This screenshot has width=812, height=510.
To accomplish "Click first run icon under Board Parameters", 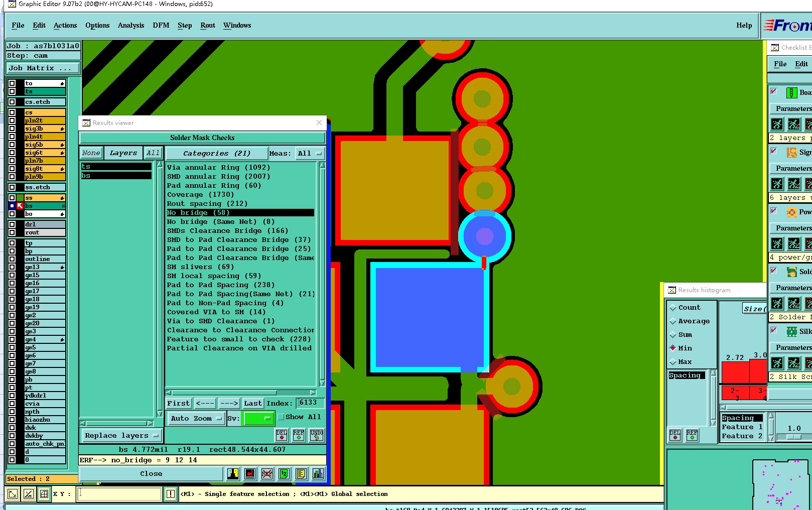I will tap(777, 124).
